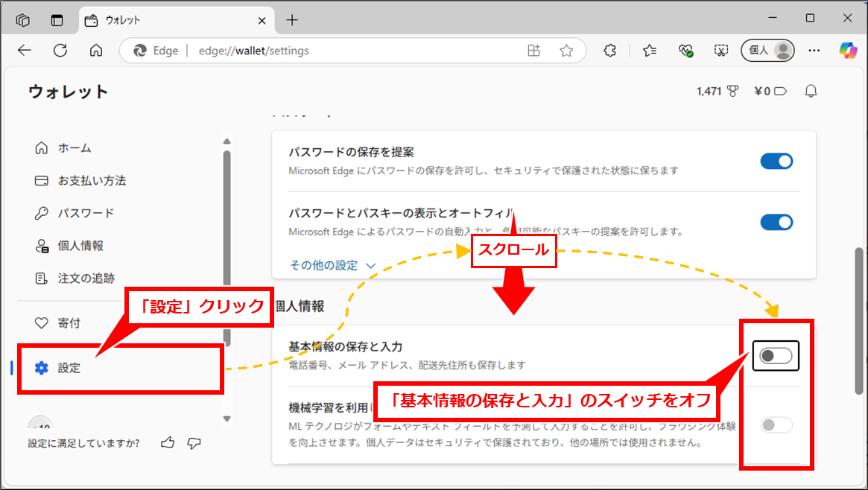Select 寄付 in sidebar

(57, 323)
